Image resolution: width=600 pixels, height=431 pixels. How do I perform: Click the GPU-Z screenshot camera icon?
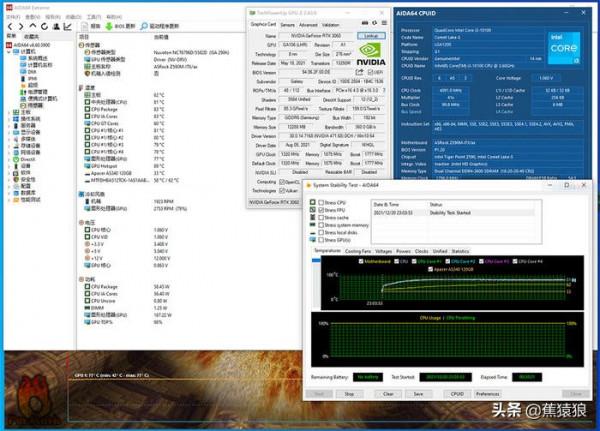pos(365,24)
